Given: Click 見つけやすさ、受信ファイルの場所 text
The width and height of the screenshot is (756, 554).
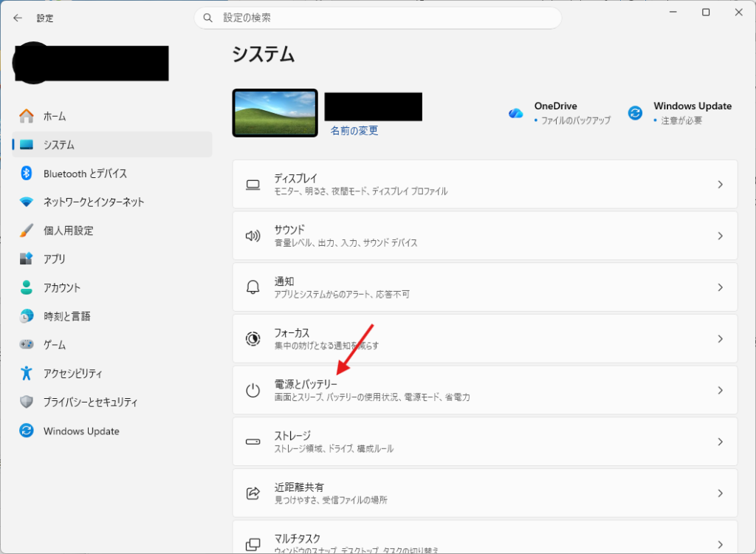Looking at the screenshot, I should click(x=331, y=500).
